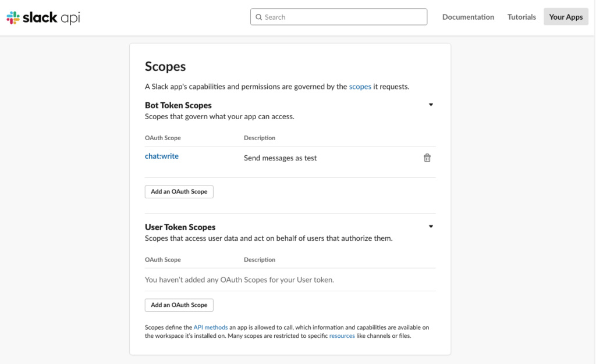Click the Scopes page title

click(165, 66)
